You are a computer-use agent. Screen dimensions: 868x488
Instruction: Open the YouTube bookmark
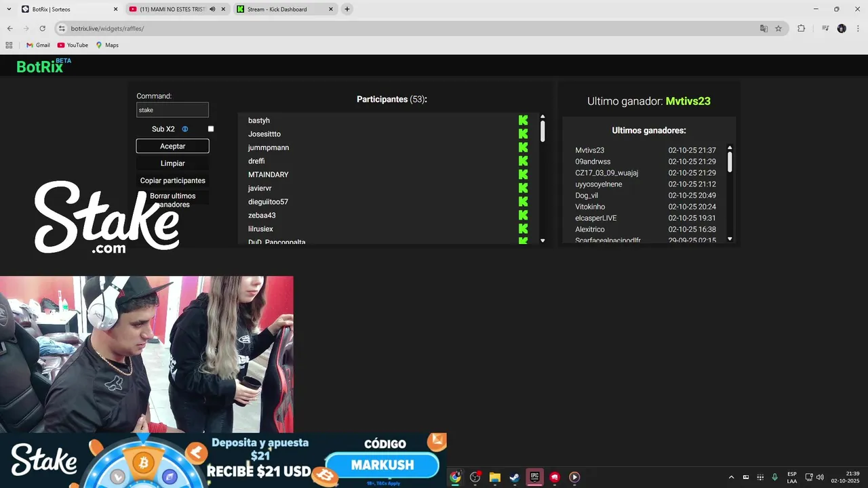(x=73, y=45)
